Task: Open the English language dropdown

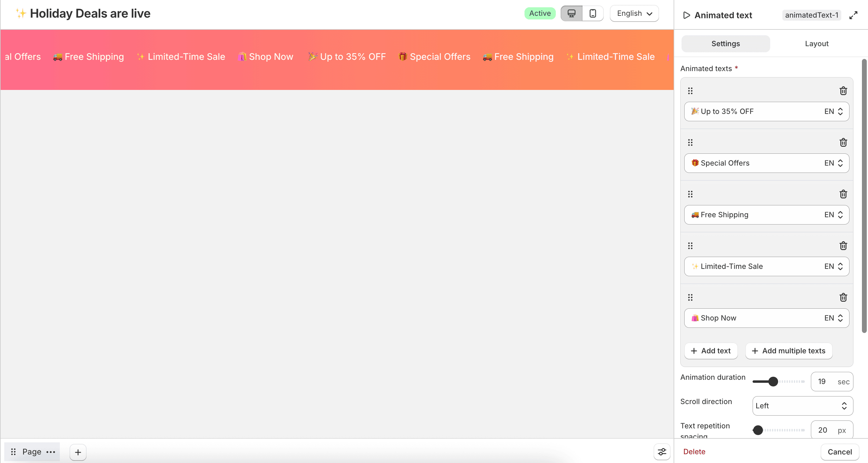Action: (634, 13)
